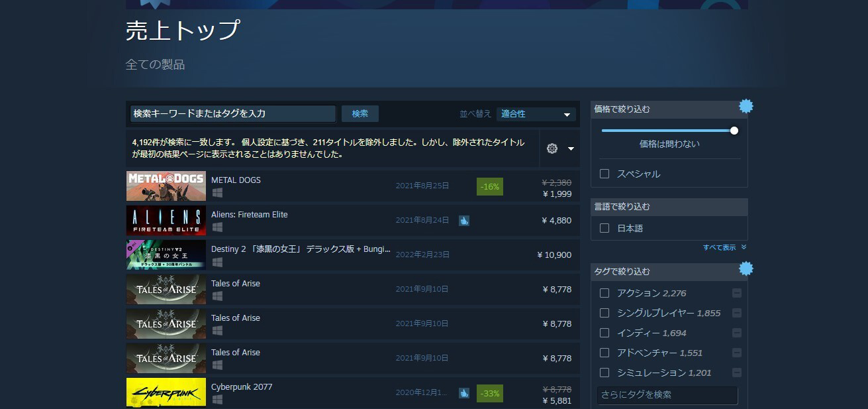868x409 pixels.
Task: Exclude the アクション tag with its minus icon
Action: (x=737, y=293)
